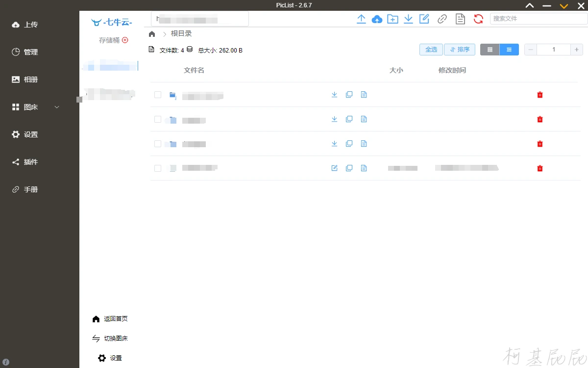Tick the checkbox of the second folder row
The height and width of the screenshot is (368, 588).
[158, 119]
